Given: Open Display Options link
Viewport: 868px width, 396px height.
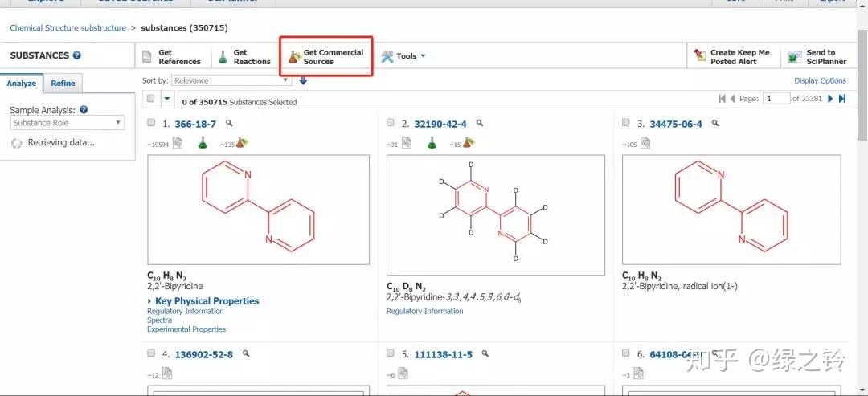Looking at the screenshot, I should (820, 81).
